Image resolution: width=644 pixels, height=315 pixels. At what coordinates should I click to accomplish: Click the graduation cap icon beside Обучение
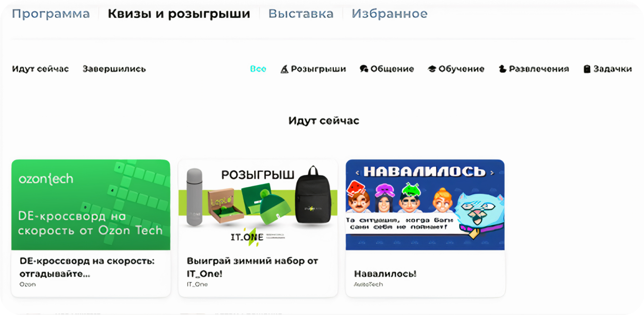point(432,69)
